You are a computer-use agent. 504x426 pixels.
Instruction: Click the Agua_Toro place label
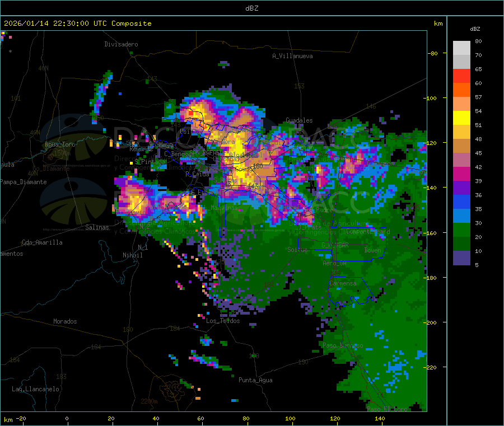click(x=60, y=144)
